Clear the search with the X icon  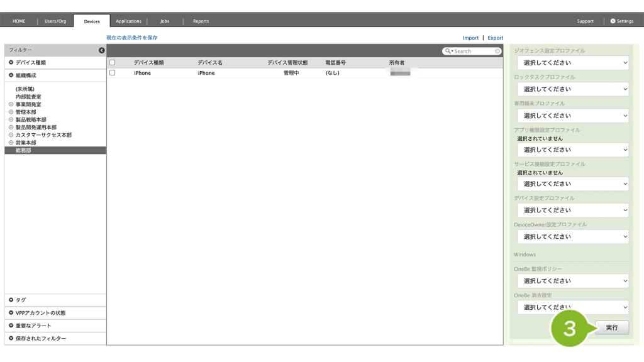pos(497,52)
